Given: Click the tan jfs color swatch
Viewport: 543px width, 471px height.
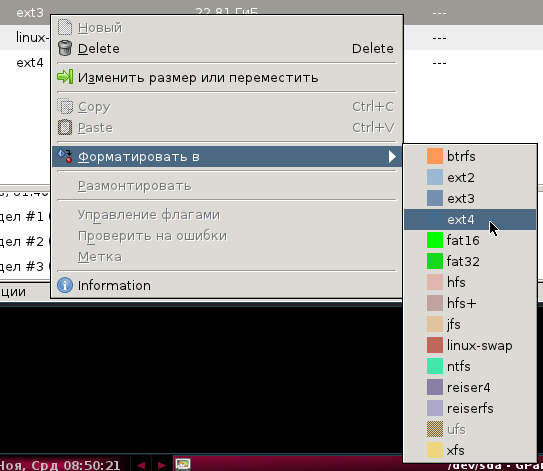Looking at the screenshot, I should 435,324.
